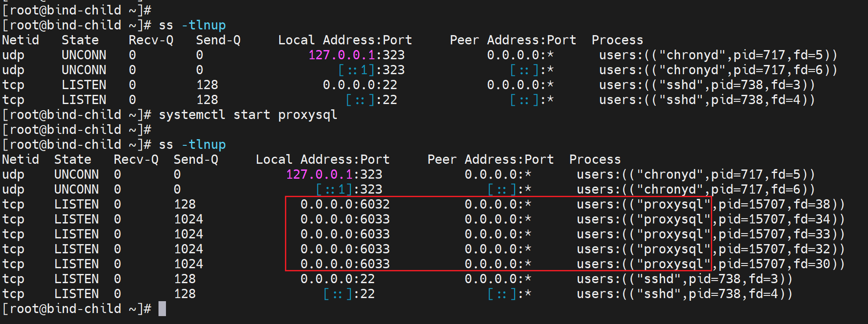Click the "Process" column header in first output

(x=617, y=40)
